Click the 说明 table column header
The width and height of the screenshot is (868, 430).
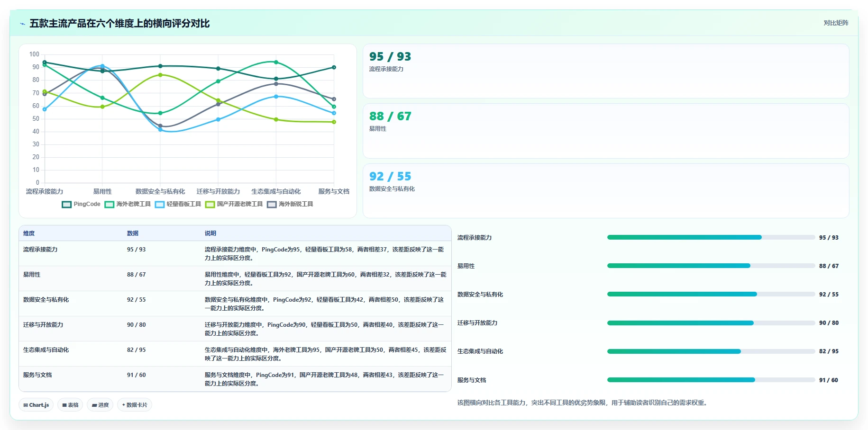[x=210, y=233]
